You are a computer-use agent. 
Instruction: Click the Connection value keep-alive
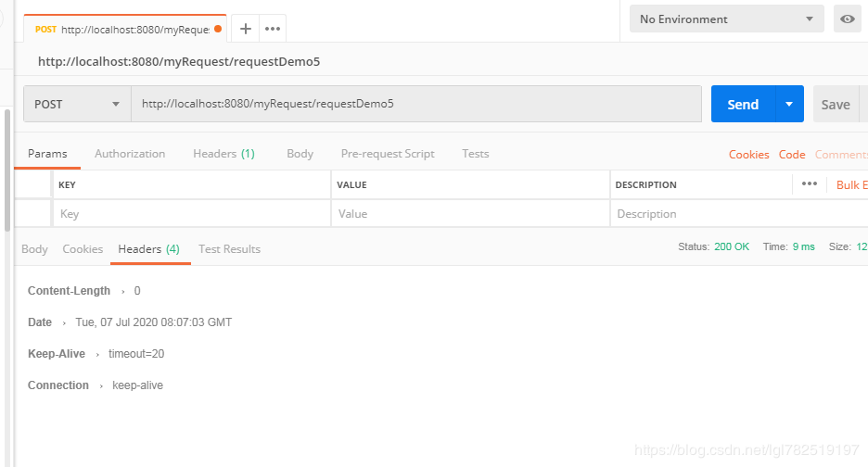138,385
